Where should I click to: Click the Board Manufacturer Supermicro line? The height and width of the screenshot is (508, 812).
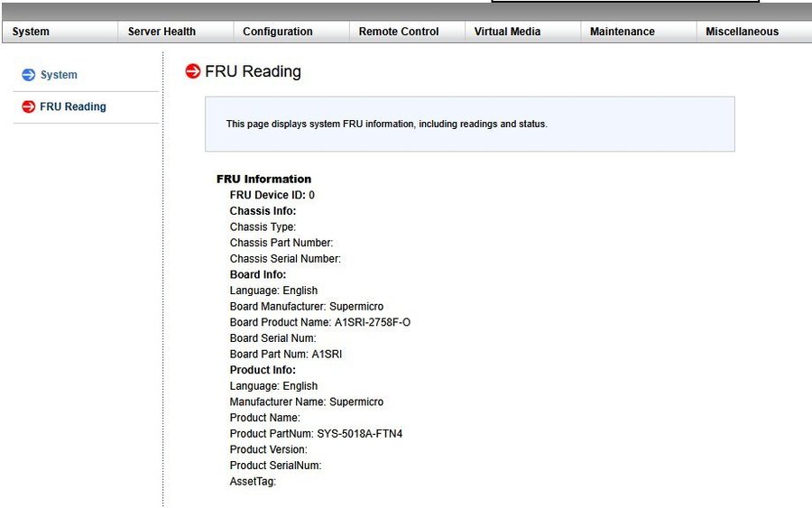pos(307,306)
